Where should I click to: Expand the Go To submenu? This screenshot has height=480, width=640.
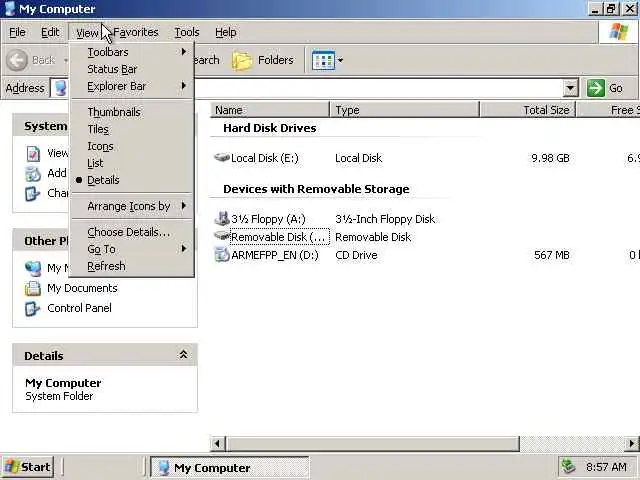pos(131,249)
